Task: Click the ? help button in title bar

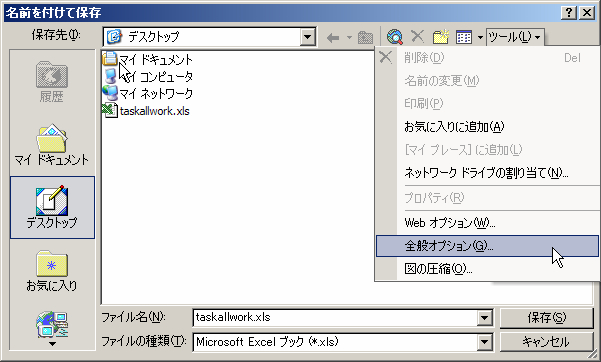Action: click(x=569, y=13)
